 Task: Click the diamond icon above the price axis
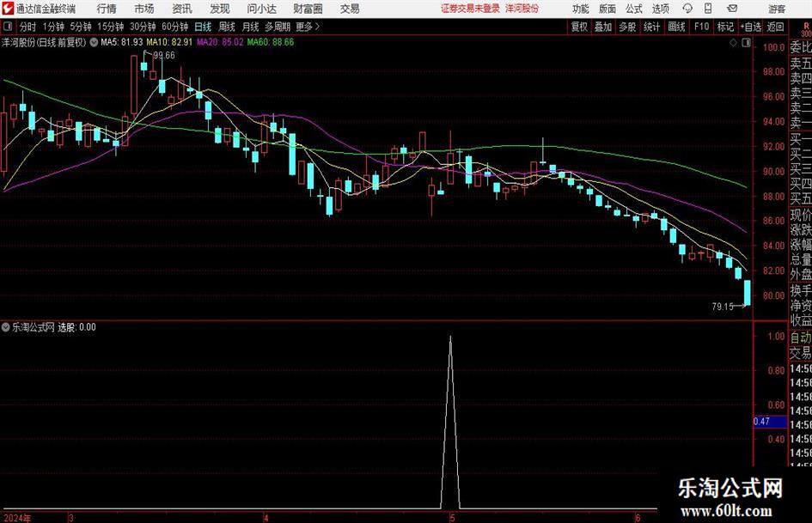point(733,43)
